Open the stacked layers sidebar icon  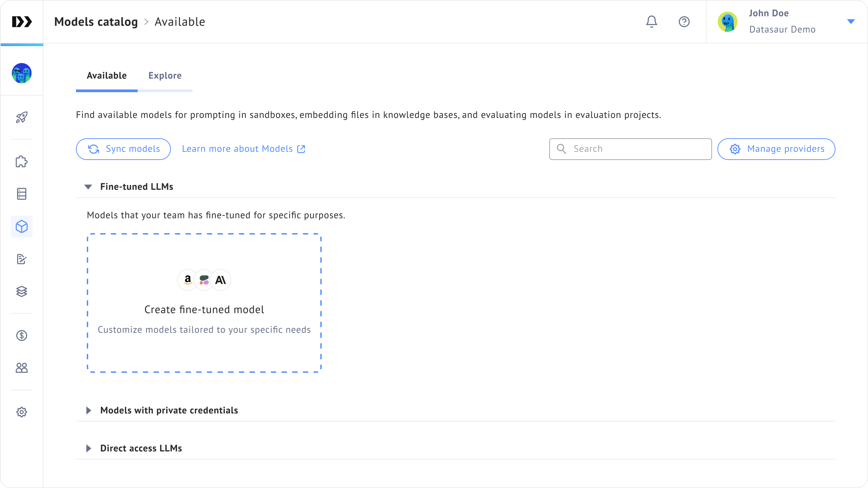coord(22,291)
